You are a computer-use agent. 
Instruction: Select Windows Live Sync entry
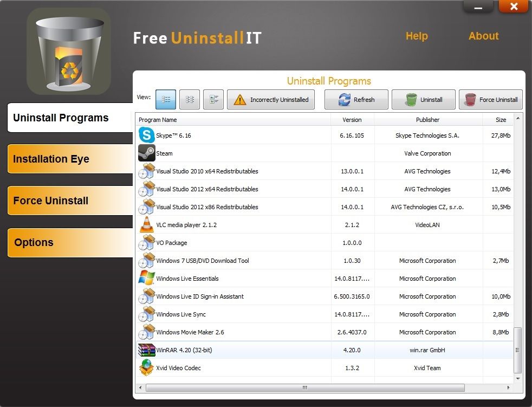181,314
